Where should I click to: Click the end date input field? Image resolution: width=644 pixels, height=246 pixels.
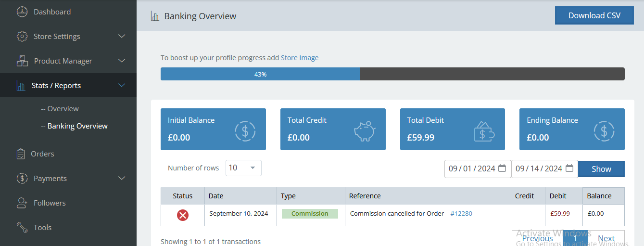pos(539,168)
